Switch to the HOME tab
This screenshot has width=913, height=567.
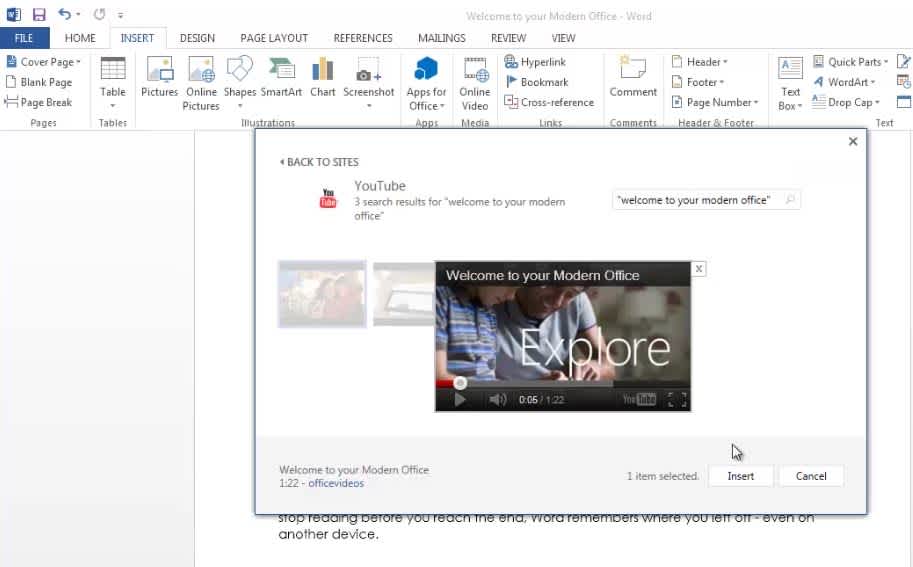point(80,38)
